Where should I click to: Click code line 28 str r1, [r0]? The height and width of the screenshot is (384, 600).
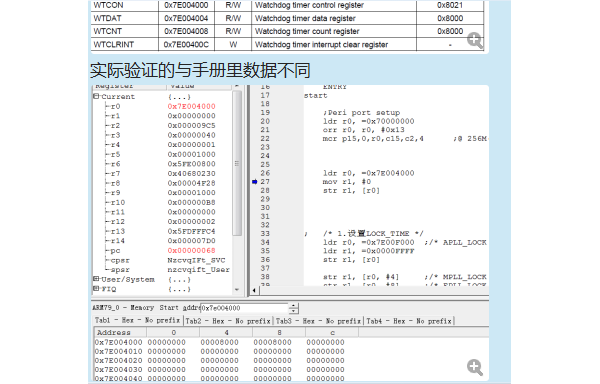351,190
